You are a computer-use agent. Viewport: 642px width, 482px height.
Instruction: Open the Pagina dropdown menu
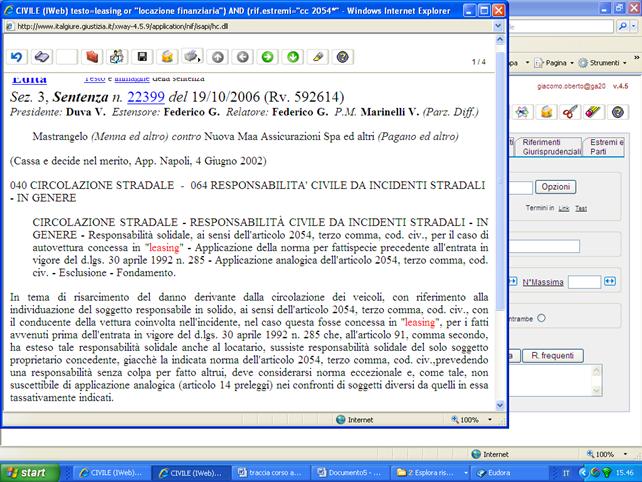point(554,63)
